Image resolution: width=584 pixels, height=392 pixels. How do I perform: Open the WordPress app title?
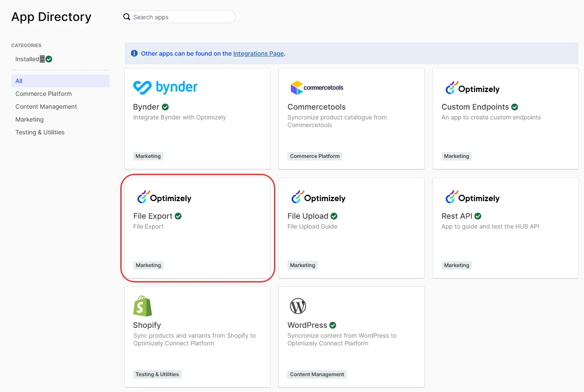coord(307,325)
